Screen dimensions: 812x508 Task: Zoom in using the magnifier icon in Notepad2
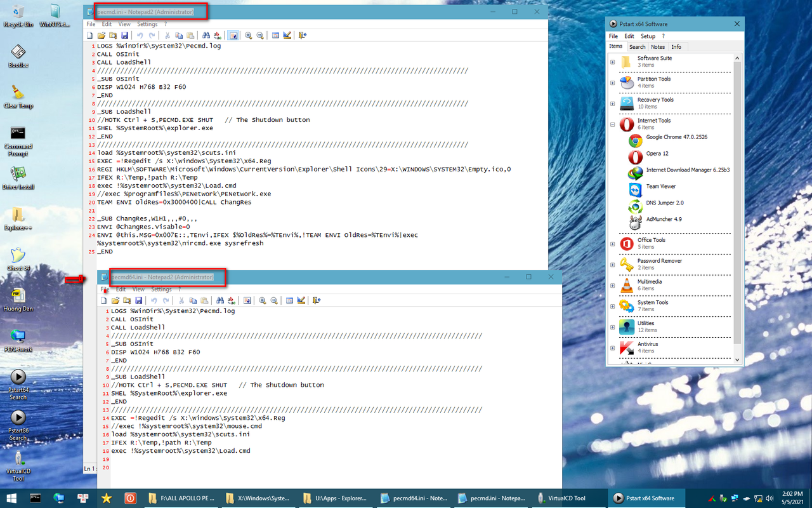pos(248,35)
